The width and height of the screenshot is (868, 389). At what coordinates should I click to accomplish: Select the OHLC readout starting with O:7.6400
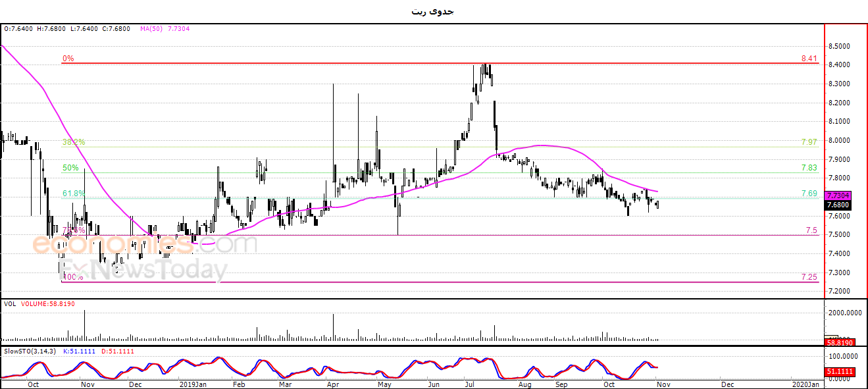point(66,29)
